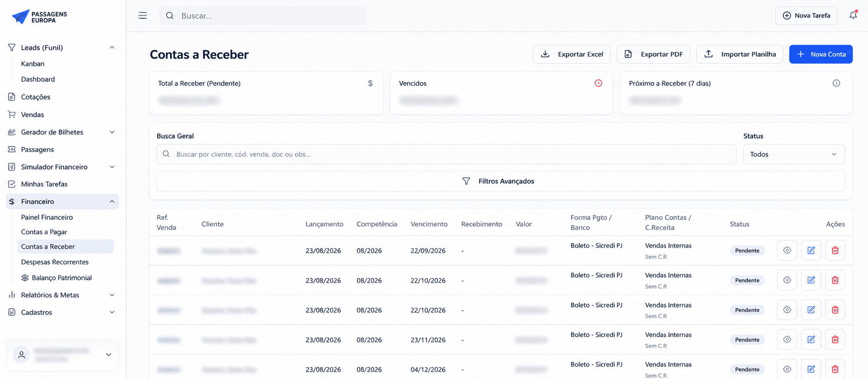Image resolution: width=868 pixels, height=379 pixels.
Task: Open the Status dropdown showing Todos
Action: 794,154
